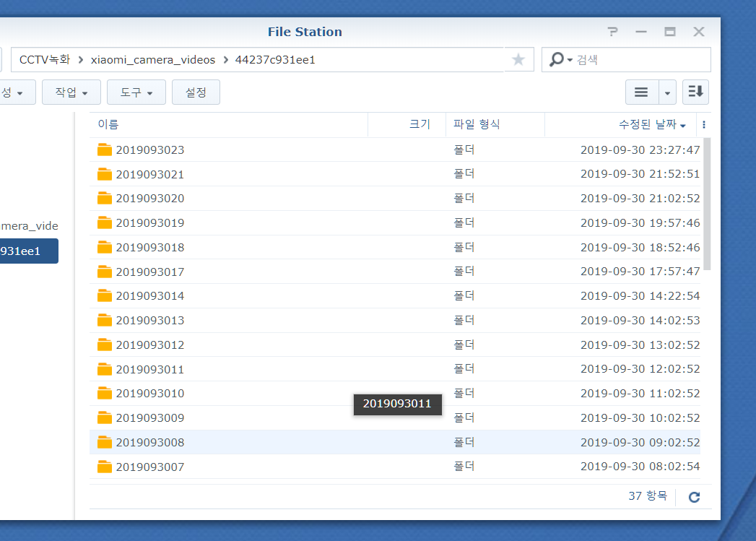
Task: Select folder name 2019093012
Action: (x=150, y=345)
